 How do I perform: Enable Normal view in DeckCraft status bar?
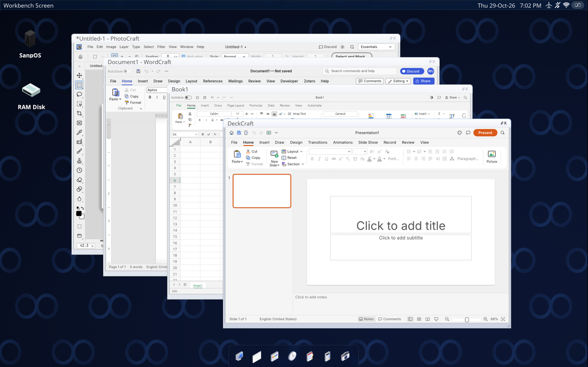[410, 319]
